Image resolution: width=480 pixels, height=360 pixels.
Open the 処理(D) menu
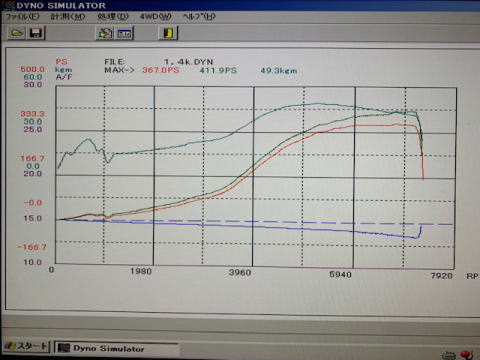pyautogui.click(x=113, y=16)
